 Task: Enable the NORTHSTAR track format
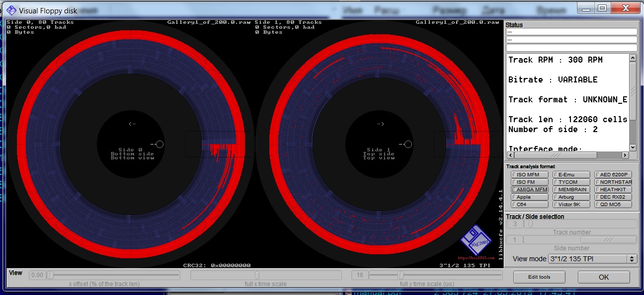[x=613, y=182]
